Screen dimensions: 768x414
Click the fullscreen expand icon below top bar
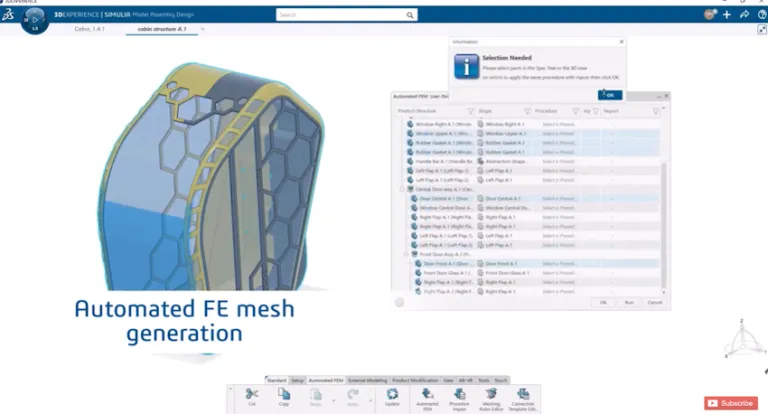tap(762, 30)
